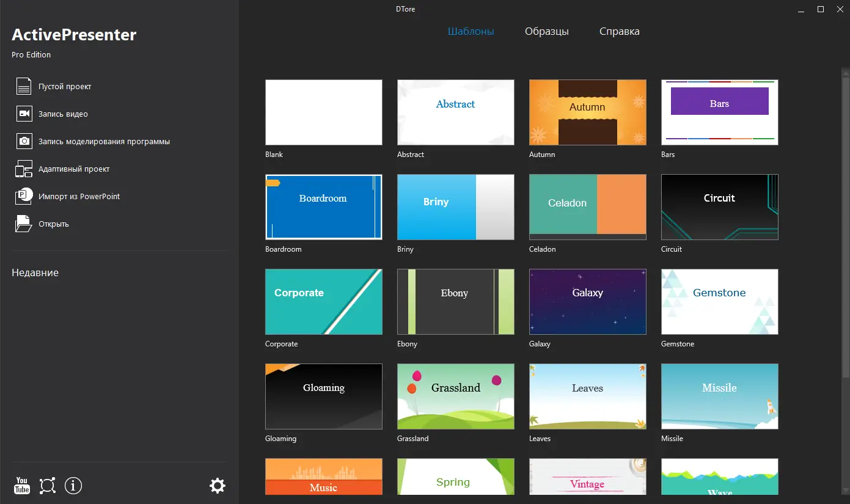Image resolution: width=850 pixels, height=504 pixels.
Task: Choose the Music template thumbnail
Action: pyautogui.click(x=324, y=477)
